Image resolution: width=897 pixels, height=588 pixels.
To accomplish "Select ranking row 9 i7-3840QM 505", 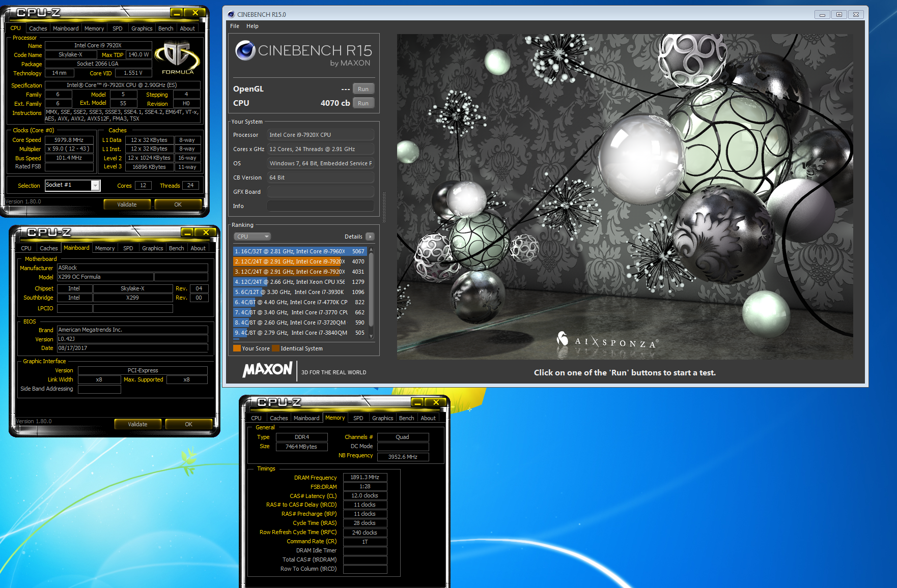I will pyautogui.click(x=300, y=333).
